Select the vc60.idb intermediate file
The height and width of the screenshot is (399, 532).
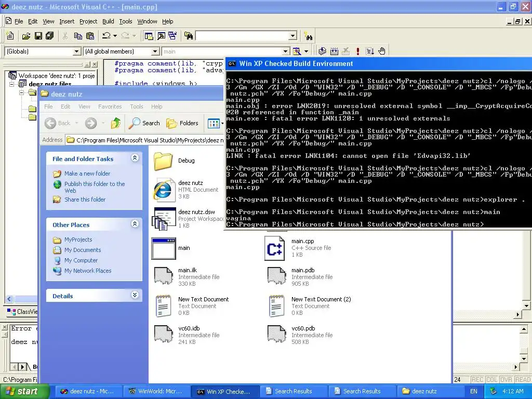click(187, 335)
